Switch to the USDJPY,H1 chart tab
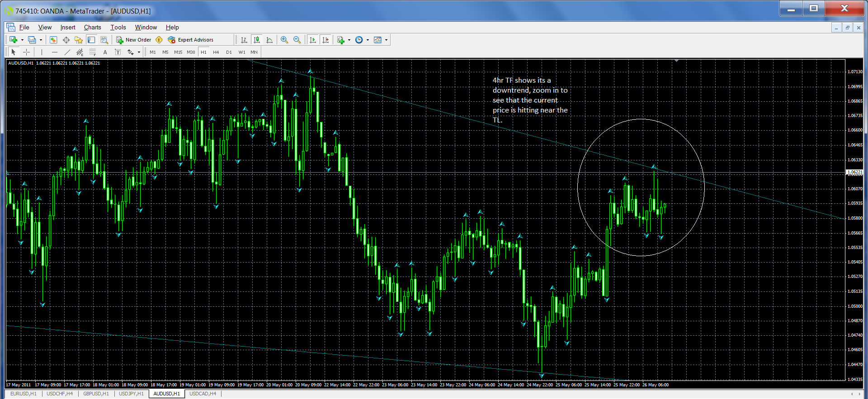 [131, 394]
